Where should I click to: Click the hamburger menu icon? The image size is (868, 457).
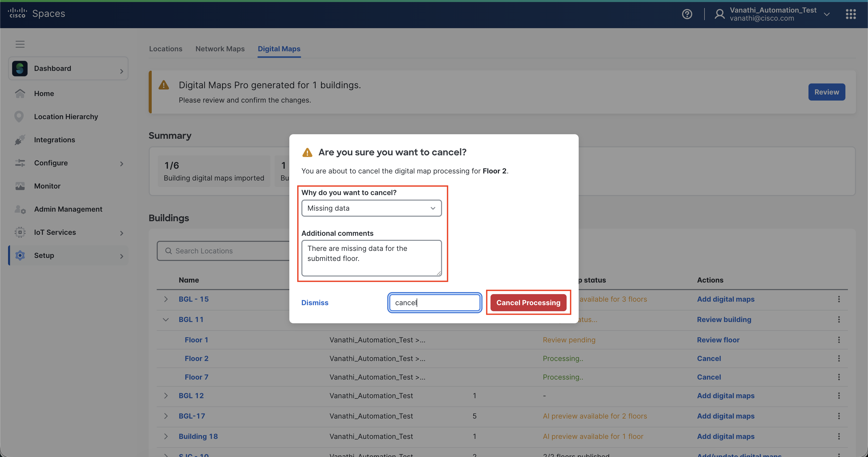coord(20,44)
